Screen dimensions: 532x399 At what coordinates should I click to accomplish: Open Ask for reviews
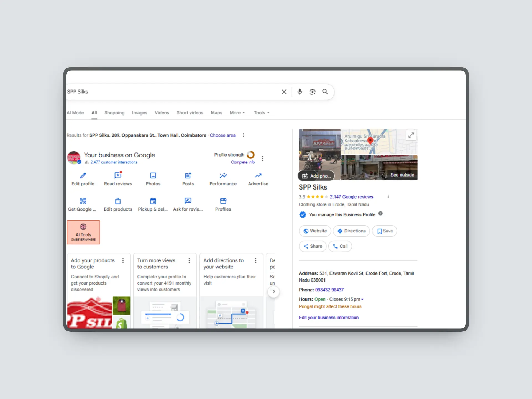pos(188,204)
